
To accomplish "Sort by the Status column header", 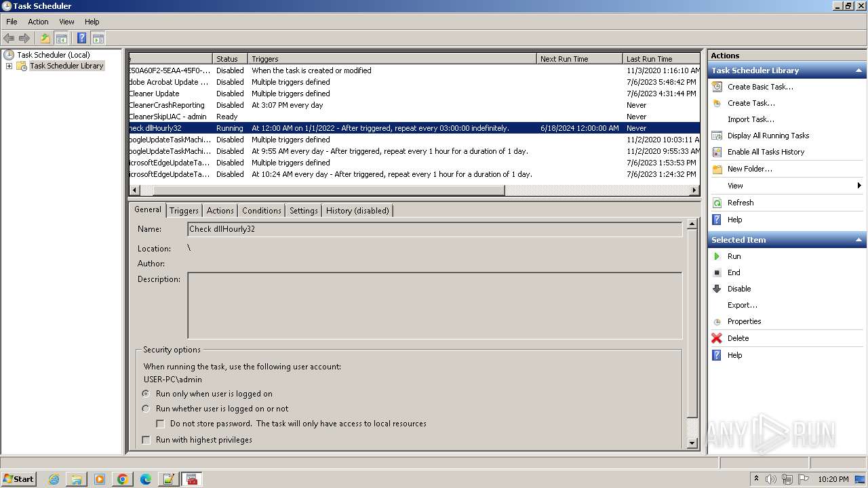I will click(231, 59).
